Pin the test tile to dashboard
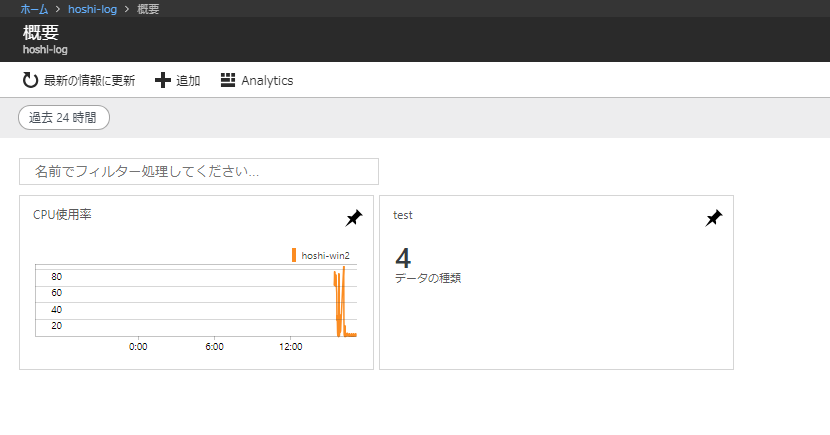Image resolution: width=830 pixels, height=435 pixels. pos(714,218)
